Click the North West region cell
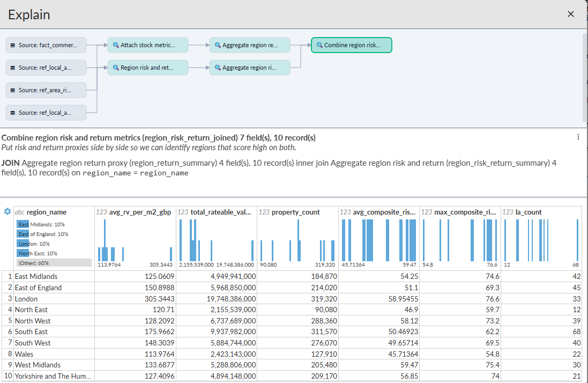This screenshot has height=383, width=588. click(x=54, y=321)
